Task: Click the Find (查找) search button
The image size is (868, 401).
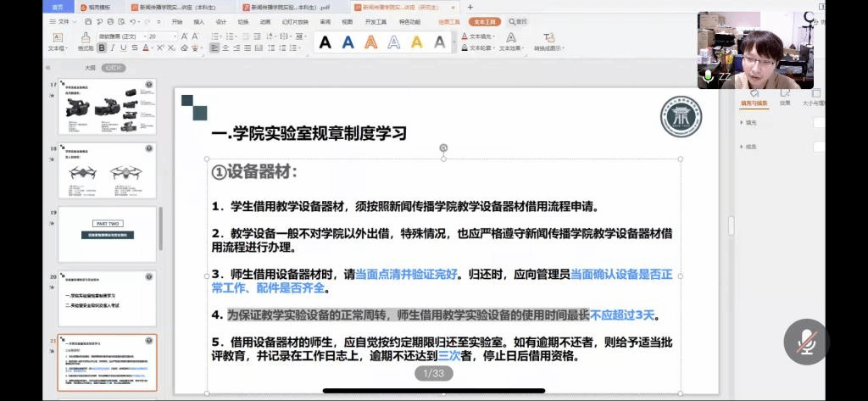Action: [x=520, y=21]
